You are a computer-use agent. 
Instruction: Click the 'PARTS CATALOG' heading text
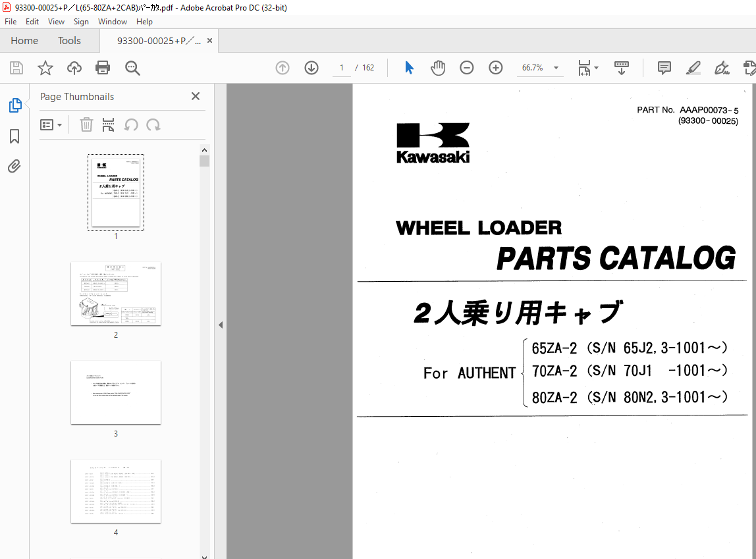[616, 258]
